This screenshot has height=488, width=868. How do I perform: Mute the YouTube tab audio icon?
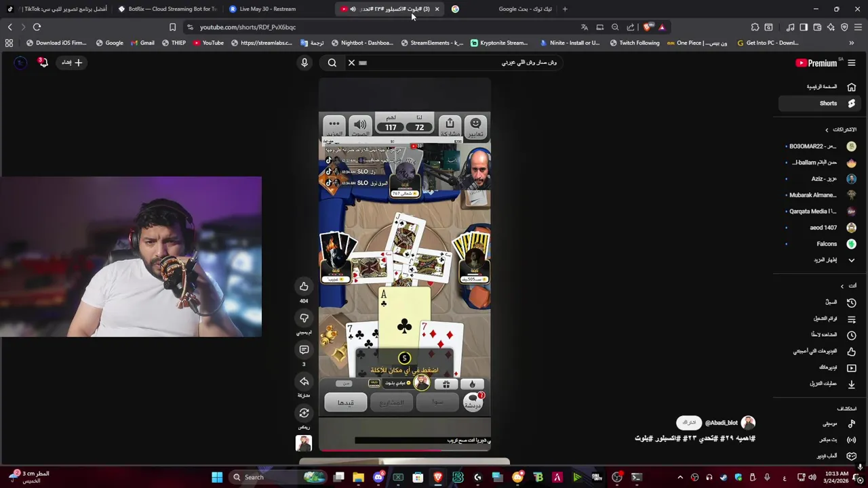[x=353, y=9]
